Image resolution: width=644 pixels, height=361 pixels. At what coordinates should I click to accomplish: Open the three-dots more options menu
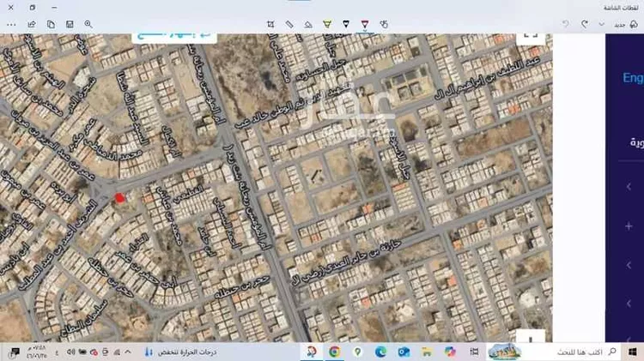click(x=11, y=25)
